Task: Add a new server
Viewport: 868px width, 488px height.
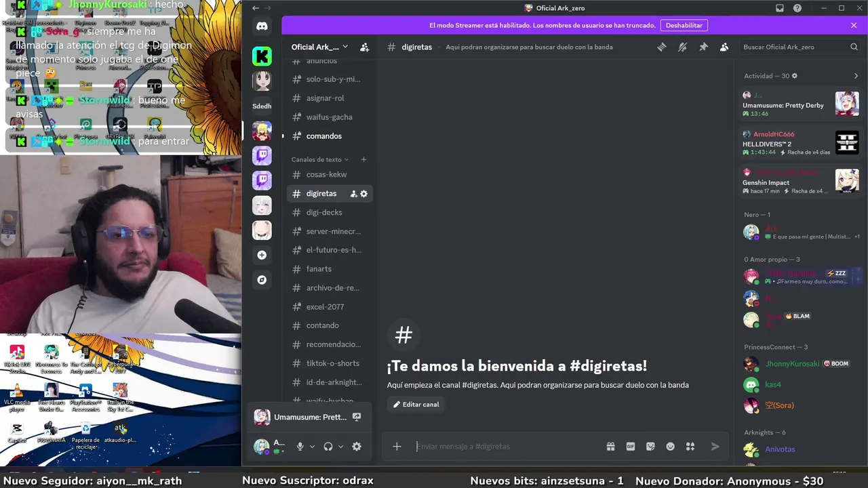Action: point(262,255)
